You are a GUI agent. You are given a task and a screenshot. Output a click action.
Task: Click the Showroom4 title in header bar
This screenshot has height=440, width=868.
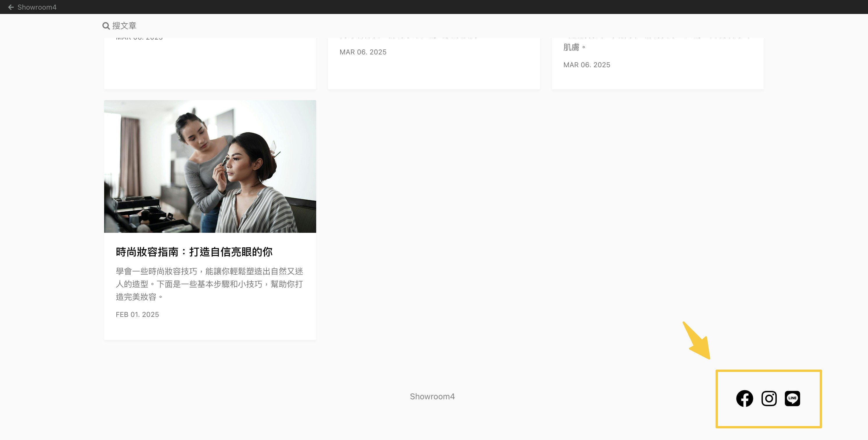pyautogui.click(x=37, y=7)
